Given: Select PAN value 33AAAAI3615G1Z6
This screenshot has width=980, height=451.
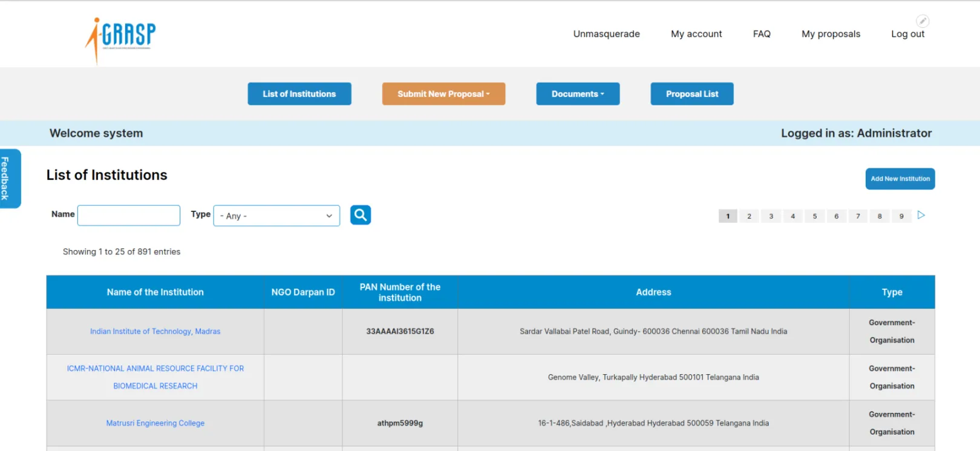Looking at the screenshot, I should point(400,332).
